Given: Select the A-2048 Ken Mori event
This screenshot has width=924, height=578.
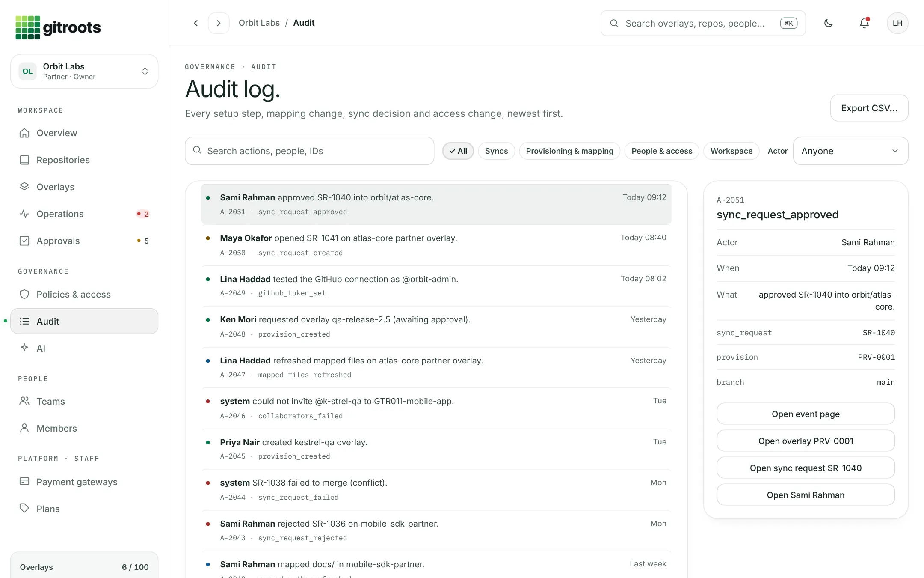Looking at the screenshot, I should pyautogui.click(x=436, y=326).
